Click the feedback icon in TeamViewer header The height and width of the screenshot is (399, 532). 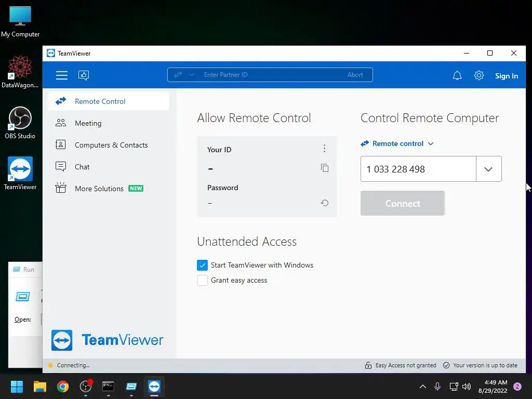(84, 75)
